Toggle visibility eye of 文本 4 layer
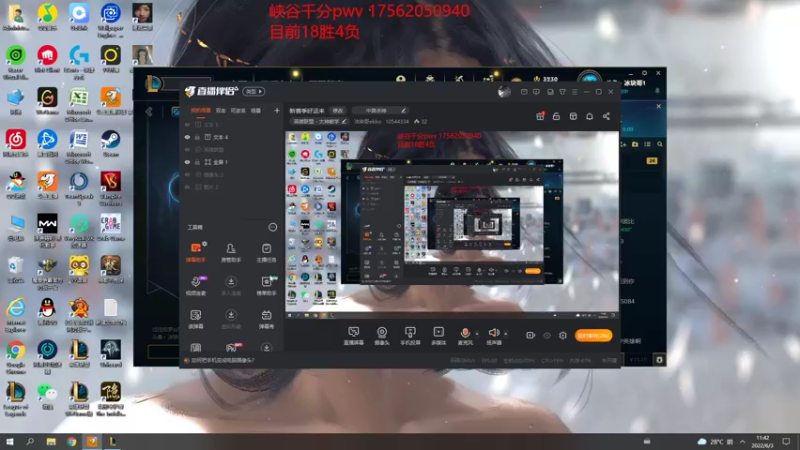Viewport: 800px width, 450px height. (187, 137)
